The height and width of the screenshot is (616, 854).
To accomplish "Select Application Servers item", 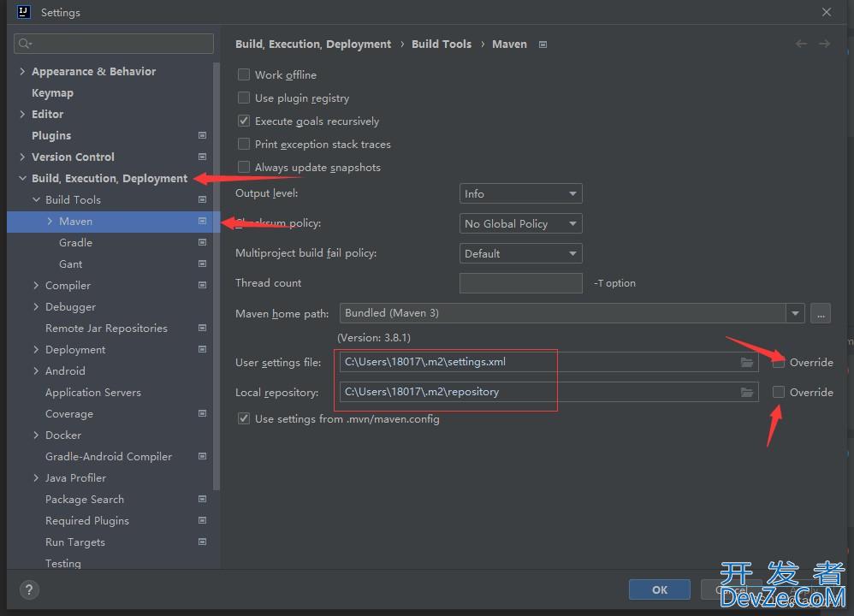I will tap(93, 392).
